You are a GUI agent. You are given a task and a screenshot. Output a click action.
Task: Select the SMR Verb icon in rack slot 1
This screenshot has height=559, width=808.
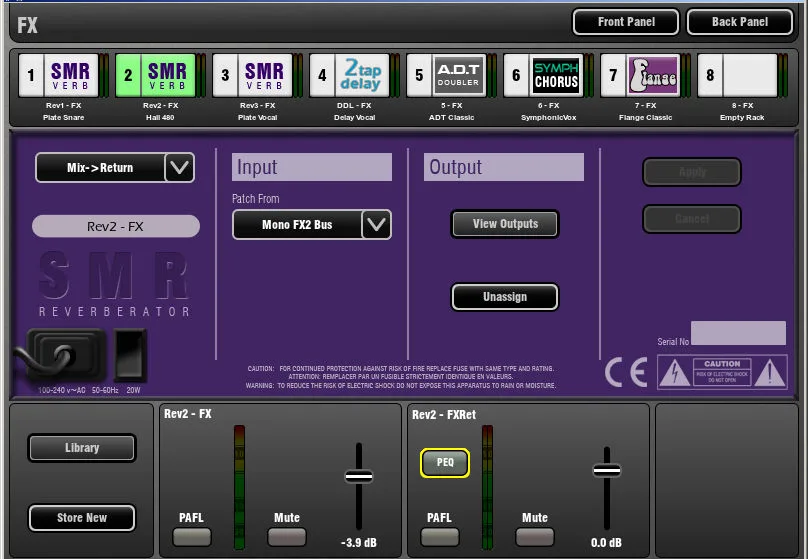(71, 75)
